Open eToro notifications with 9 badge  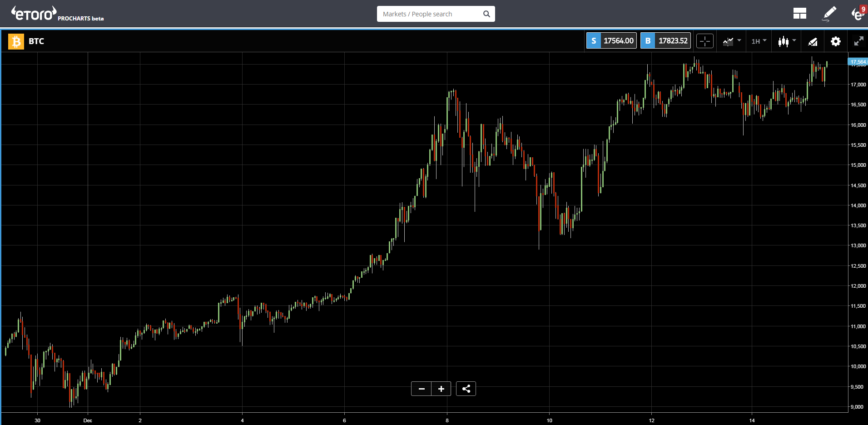tap(858, 14)
